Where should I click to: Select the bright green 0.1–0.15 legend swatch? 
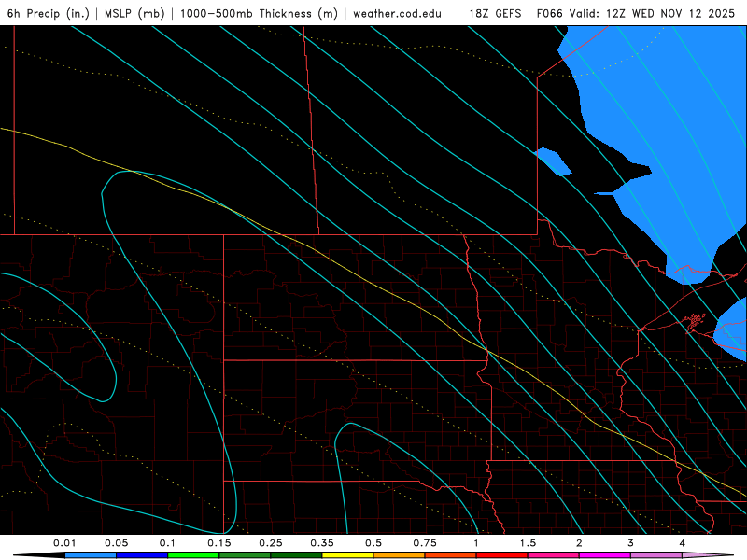(x=193, y=555)
